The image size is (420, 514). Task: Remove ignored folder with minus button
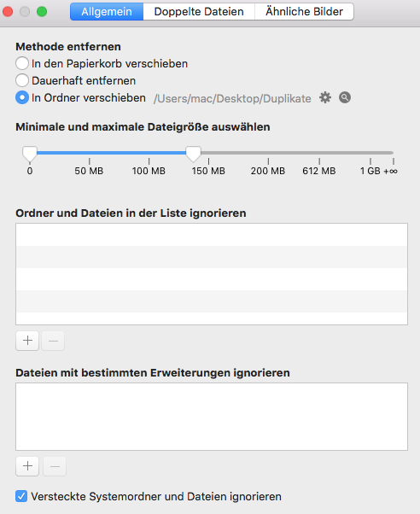click(x=53, y=341)
